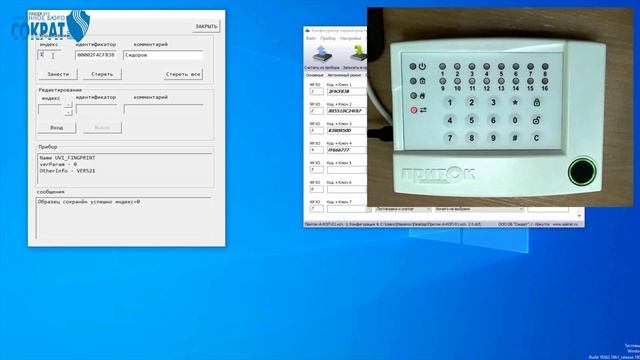Focus the комментарий field containing Сидоров

coord(163,55)
